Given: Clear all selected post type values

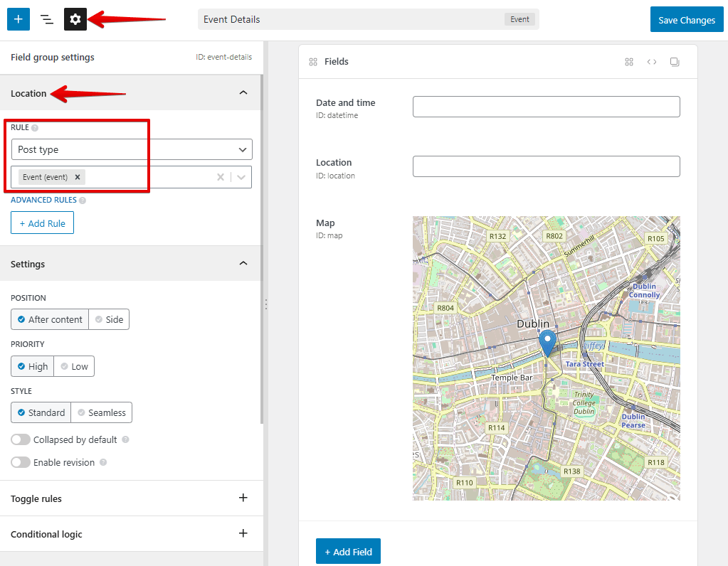Looking at the screenshot, I should (x=221, y=177).
